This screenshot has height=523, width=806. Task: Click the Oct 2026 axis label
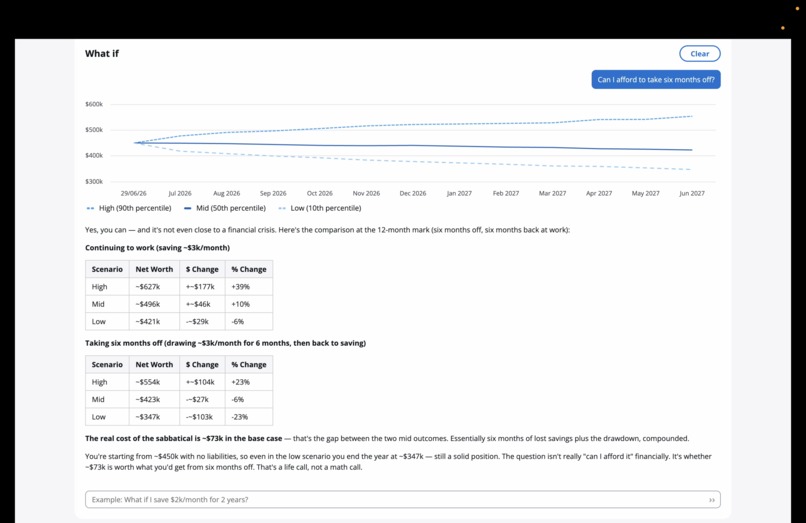pos(320,193)
